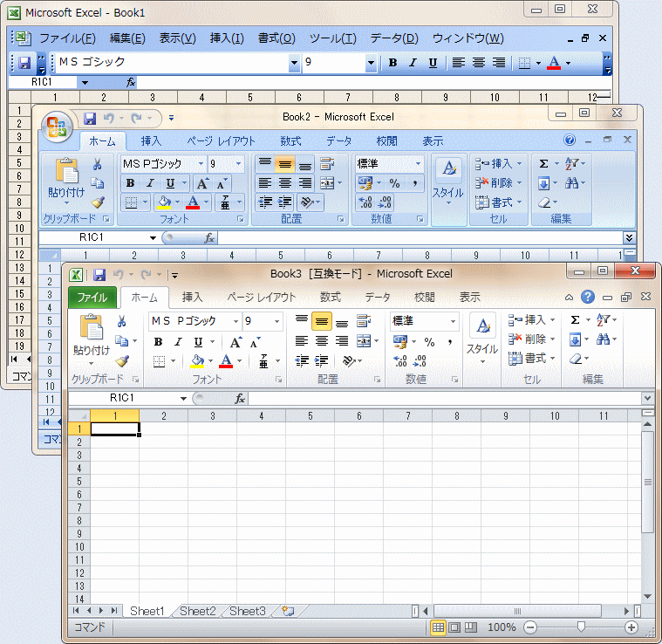The height and width of the screenshot is (644, 662).
Task: Open ファイル tab in Book3 window
Action: 92,298
